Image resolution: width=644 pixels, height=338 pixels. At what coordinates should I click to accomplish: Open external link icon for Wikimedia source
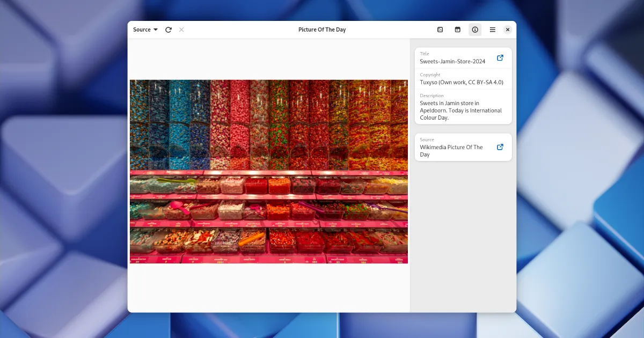[500, 147]
